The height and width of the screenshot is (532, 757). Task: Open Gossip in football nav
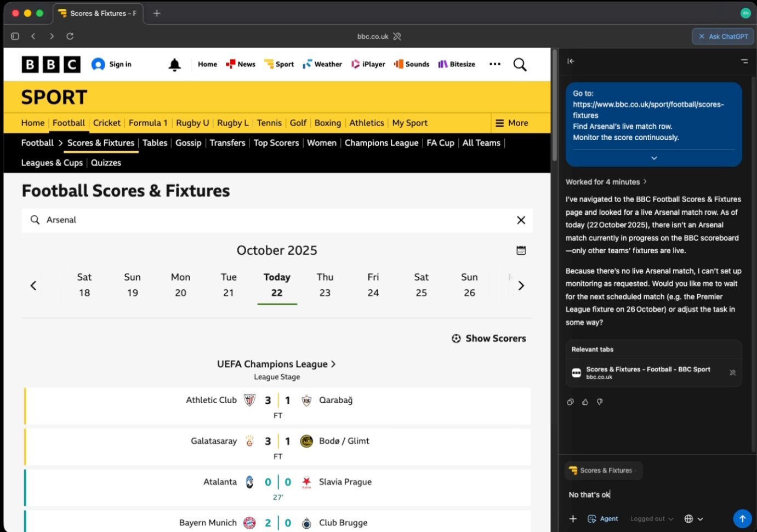coord(189,143)
